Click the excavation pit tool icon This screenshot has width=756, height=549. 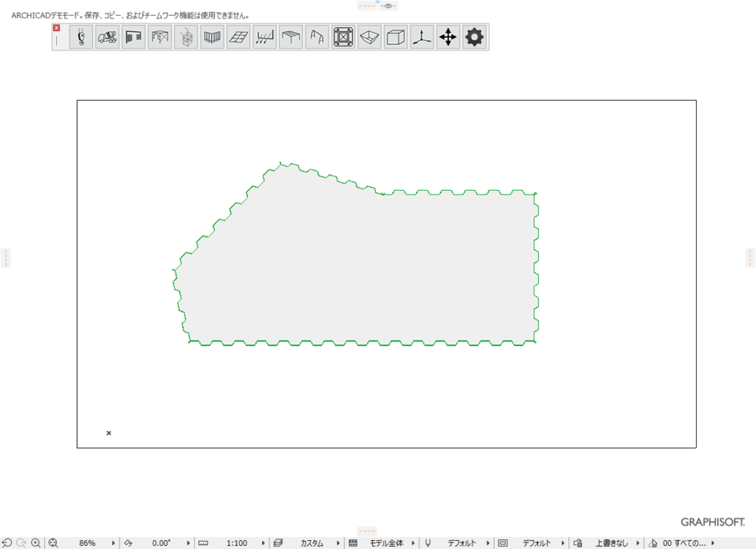tap(369, 37)
